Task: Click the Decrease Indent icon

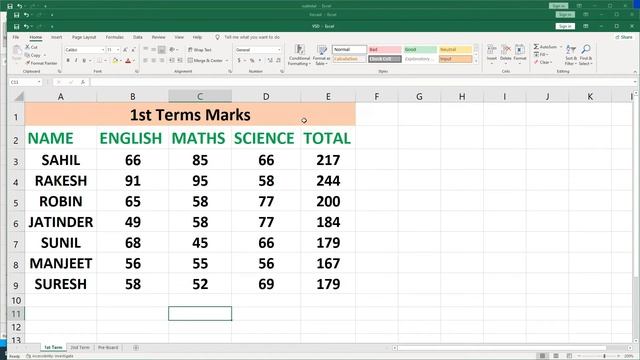Action: point(172,60)
